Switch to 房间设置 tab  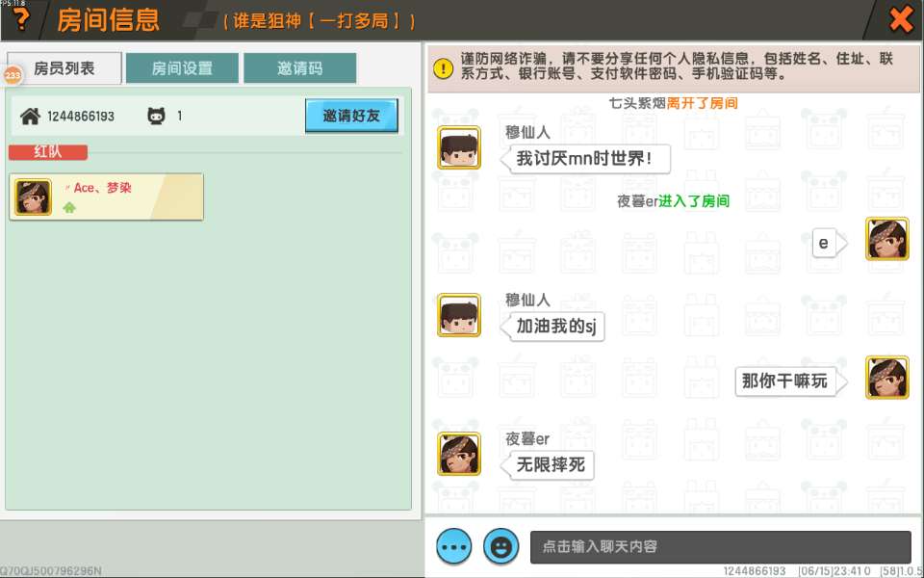[182, 68]
